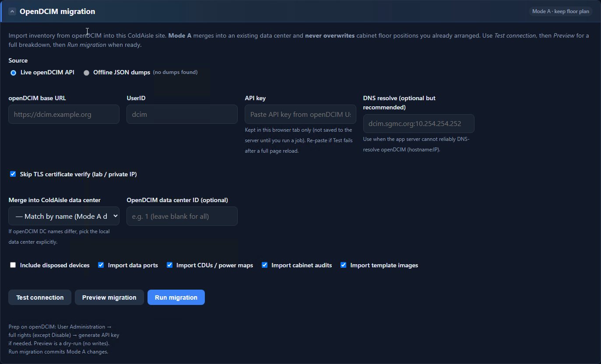Select the Live openDCIM API source

(13, 73)
